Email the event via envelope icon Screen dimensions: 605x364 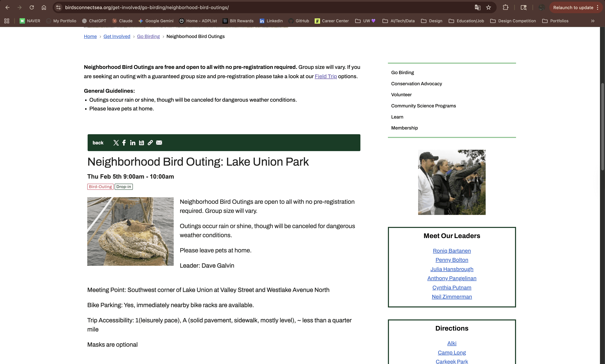[x=159, y=143]
